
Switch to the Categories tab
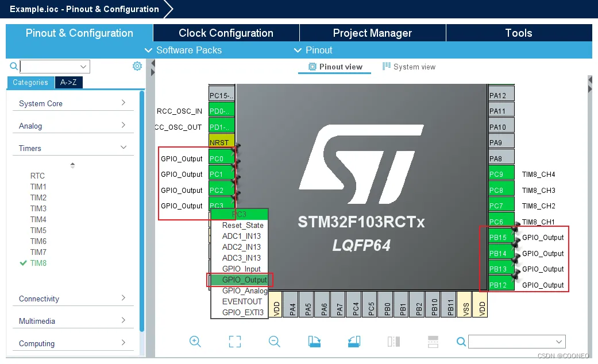[x=30, y=82]
